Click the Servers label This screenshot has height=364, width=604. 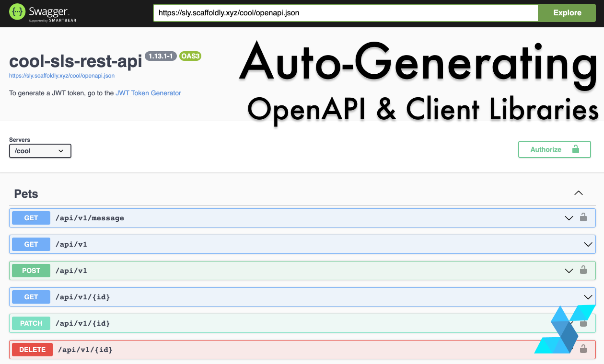20,140
